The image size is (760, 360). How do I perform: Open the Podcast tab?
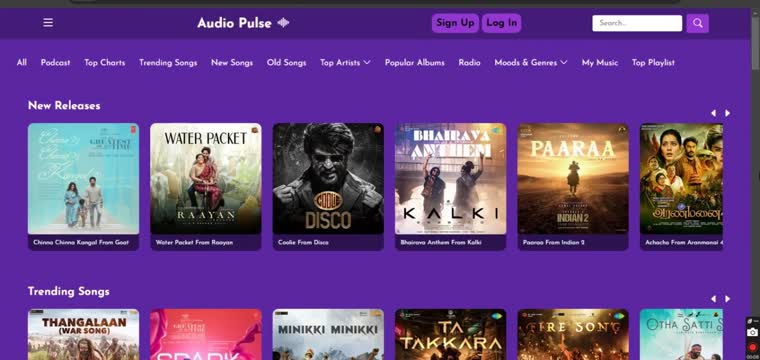(x=55, y=63)
